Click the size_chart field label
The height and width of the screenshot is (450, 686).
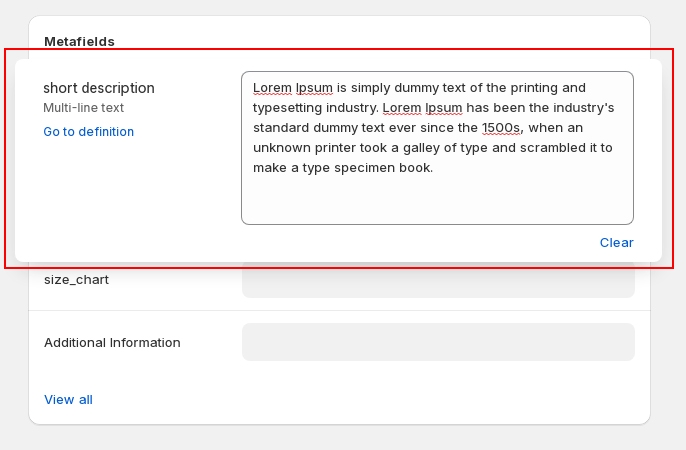pyautogui.click(x=76, y=280)
